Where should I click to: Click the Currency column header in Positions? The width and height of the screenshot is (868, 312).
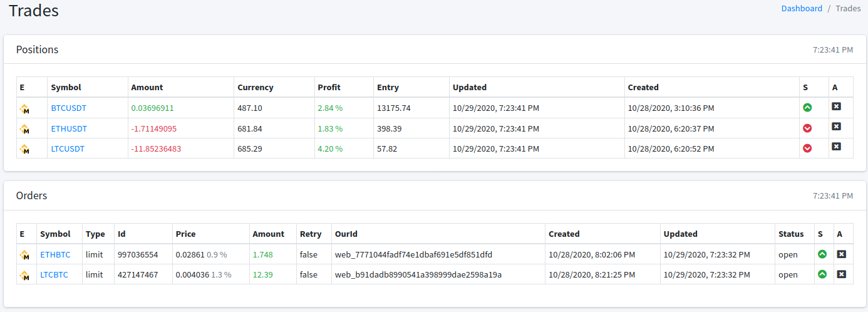256,88
